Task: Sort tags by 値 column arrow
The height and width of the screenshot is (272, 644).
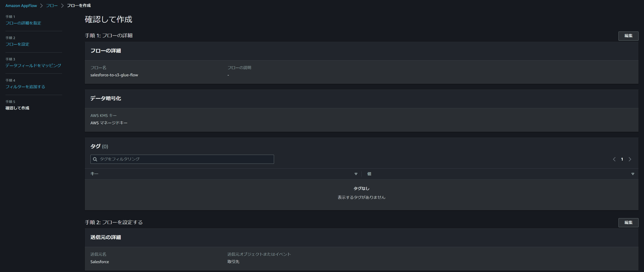Action: (x=632, y=174)
